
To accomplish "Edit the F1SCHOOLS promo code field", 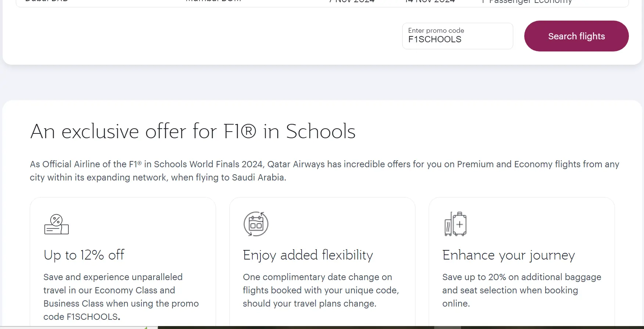I will 457,39.
